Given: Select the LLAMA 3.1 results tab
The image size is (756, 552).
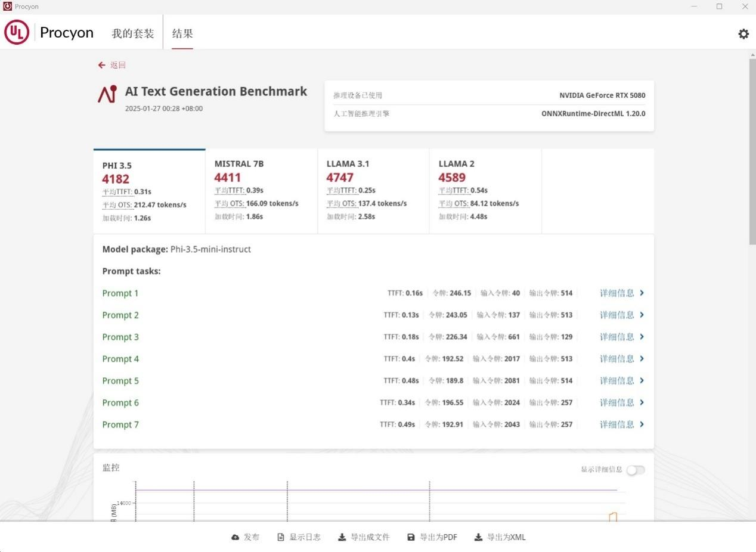Looking at the screenshot, I should [374, 191].
